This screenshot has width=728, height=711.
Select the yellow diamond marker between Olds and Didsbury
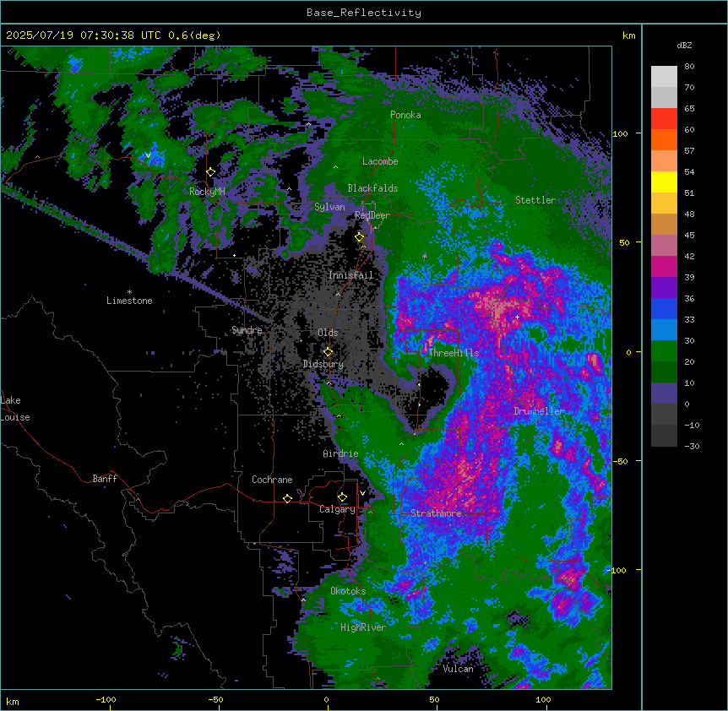point(329,352)
